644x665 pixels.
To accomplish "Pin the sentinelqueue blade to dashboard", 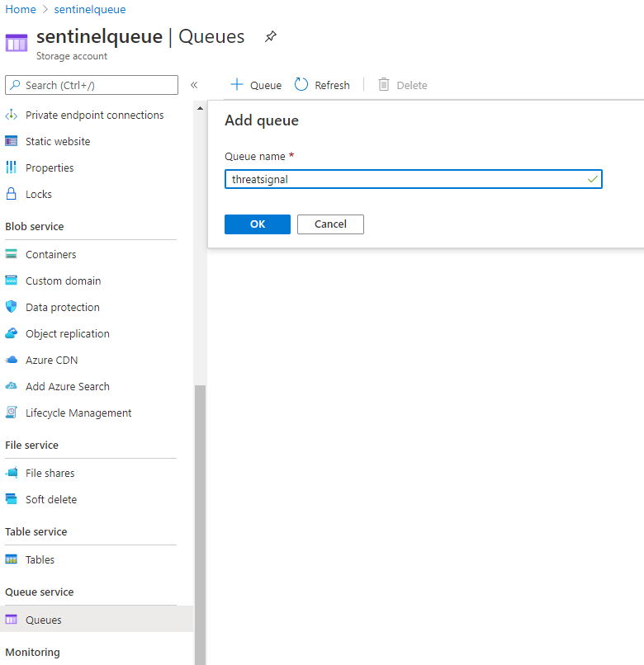I will (271, 36).
